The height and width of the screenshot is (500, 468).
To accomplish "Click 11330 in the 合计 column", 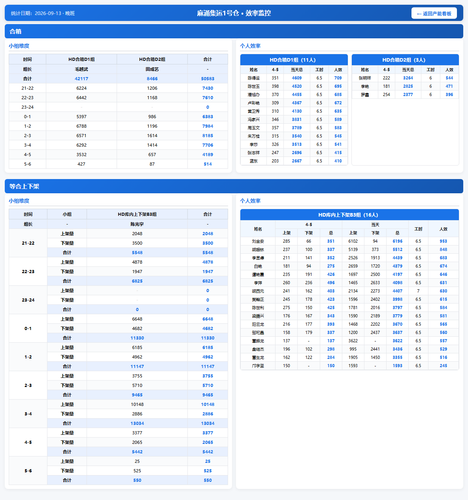I will (x=207, y=338).
